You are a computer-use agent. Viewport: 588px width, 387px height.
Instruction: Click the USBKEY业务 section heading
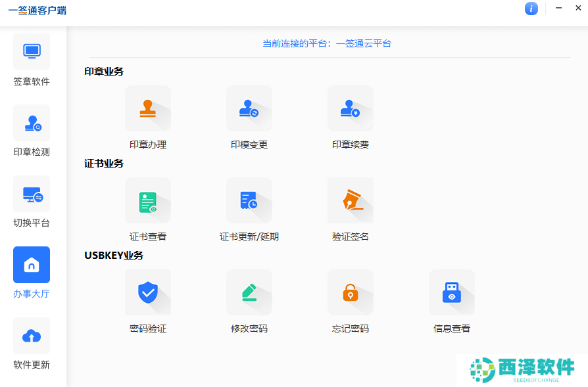tap(114, 255)
